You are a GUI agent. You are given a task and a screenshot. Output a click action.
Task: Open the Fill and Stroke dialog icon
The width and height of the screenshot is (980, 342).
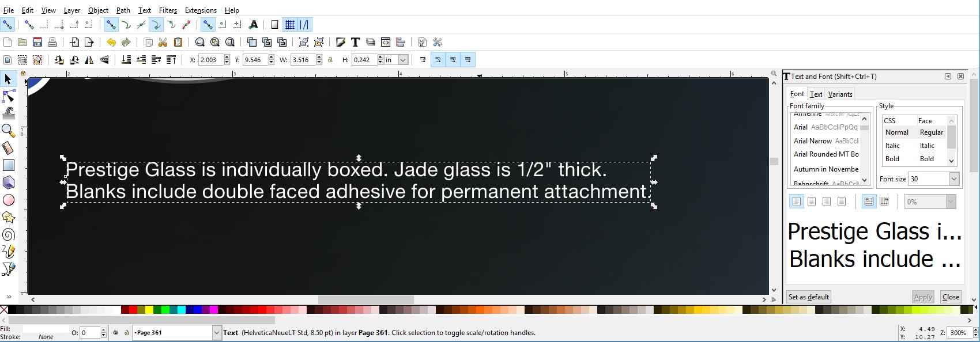(x=340, y=42)
